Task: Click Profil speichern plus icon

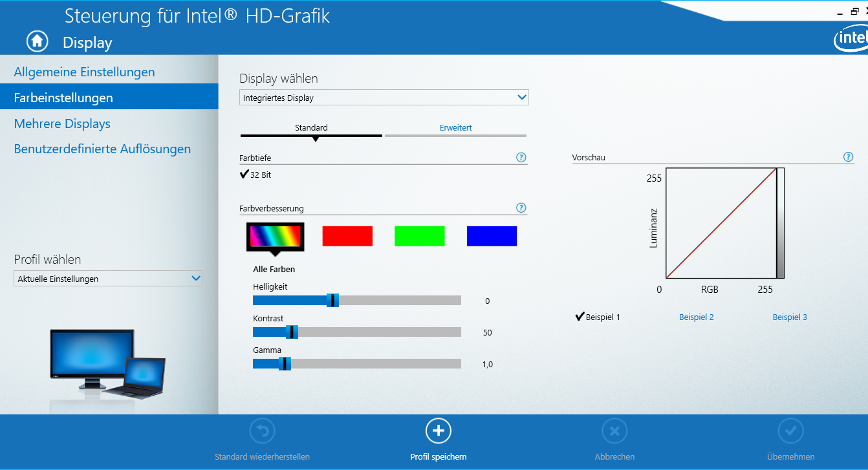Action: coord(438,431)
